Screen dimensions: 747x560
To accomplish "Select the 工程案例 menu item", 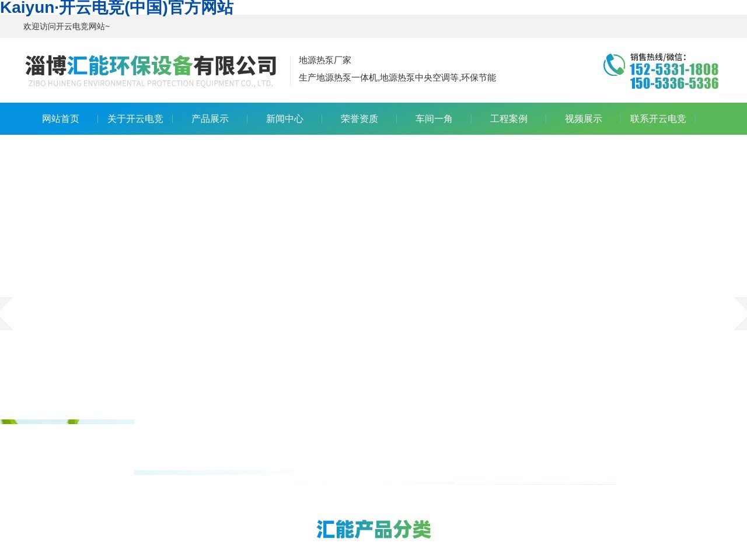I will [509, 119].
